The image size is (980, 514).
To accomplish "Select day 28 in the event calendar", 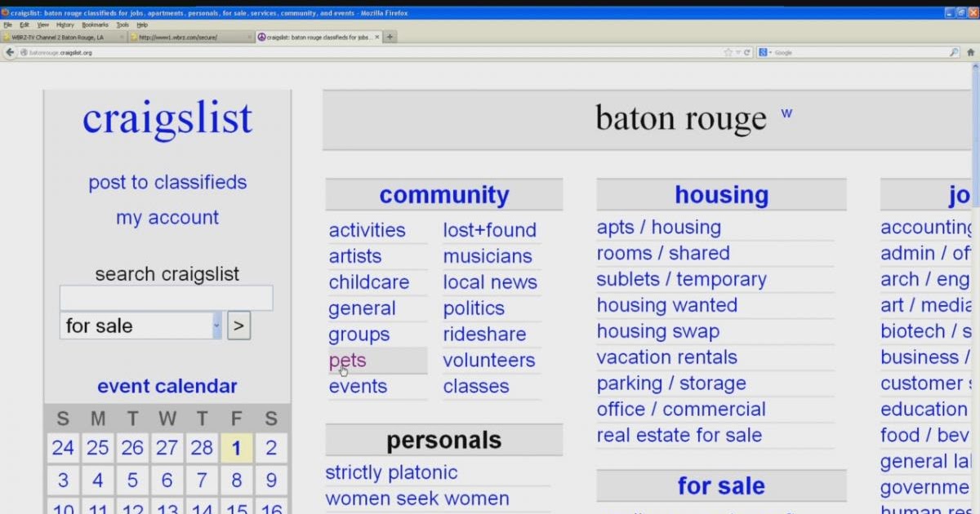I will 202,448.
